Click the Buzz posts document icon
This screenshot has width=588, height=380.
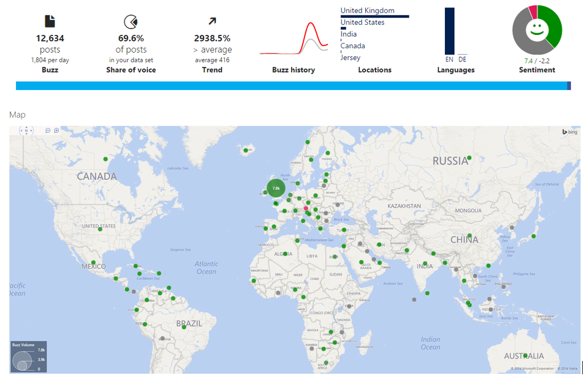tap(50, 21)
